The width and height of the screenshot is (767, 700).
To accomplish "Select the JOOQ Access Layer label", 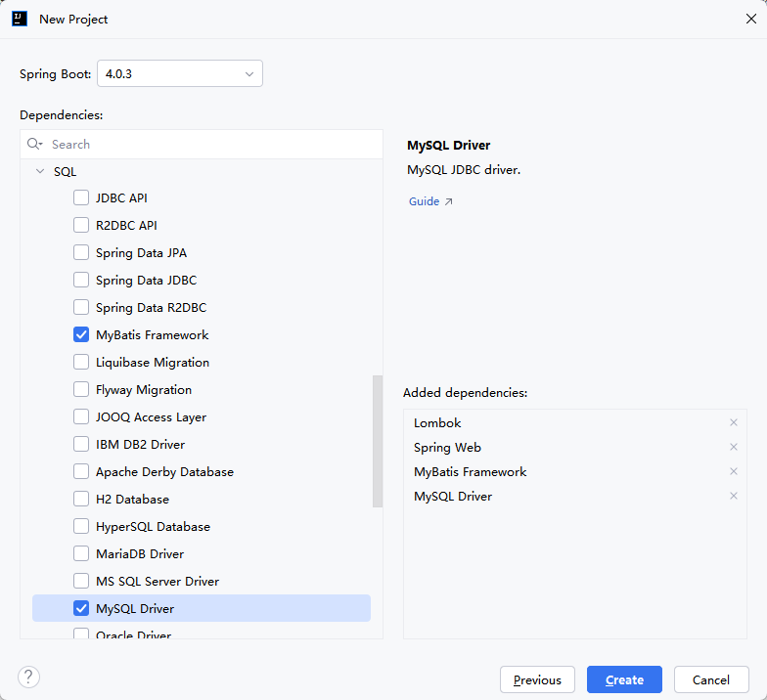I will pos(151,416).
